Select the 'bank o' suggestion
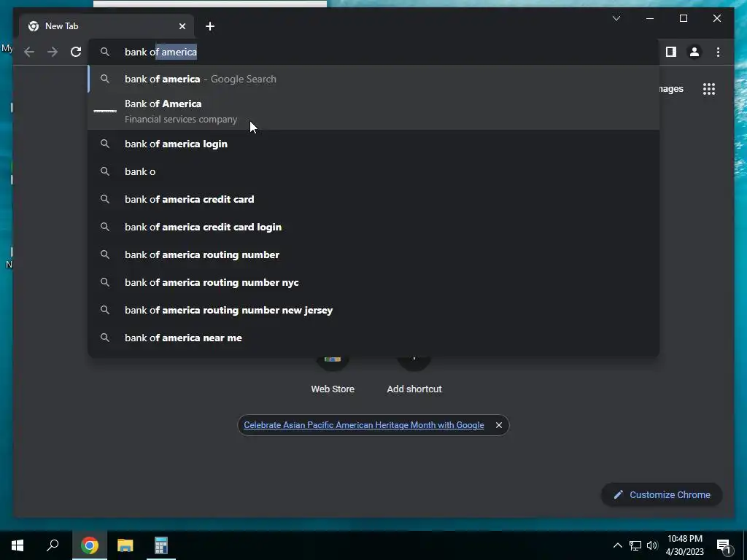 (x=373, y=171)
